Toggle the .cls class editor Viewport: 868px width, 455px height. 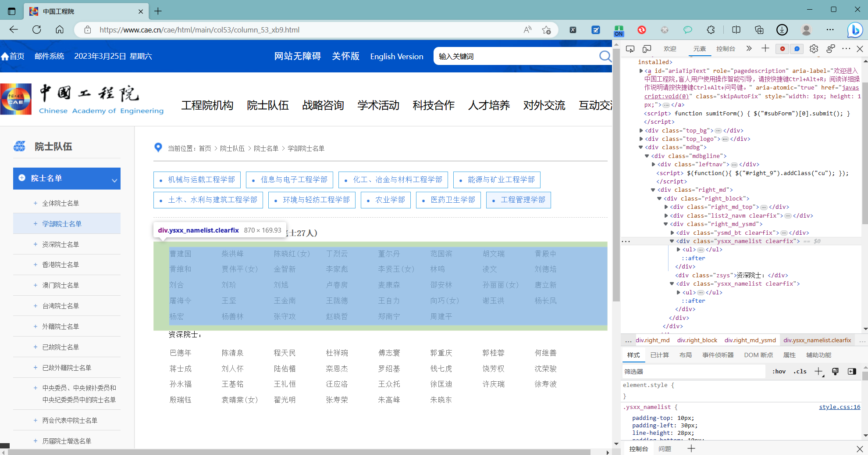[800, 371]
